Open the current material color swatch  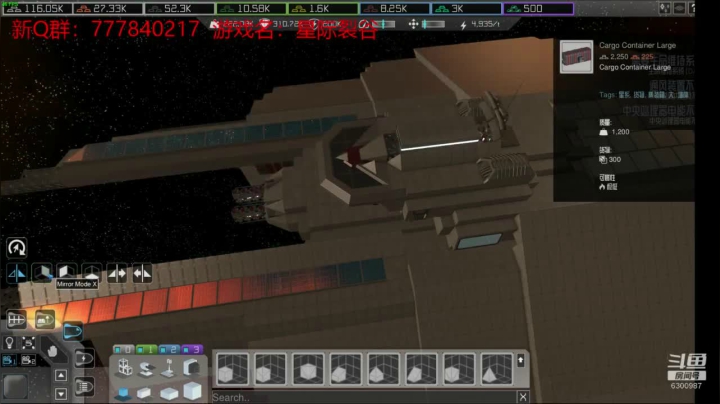[x=15, y=386]
